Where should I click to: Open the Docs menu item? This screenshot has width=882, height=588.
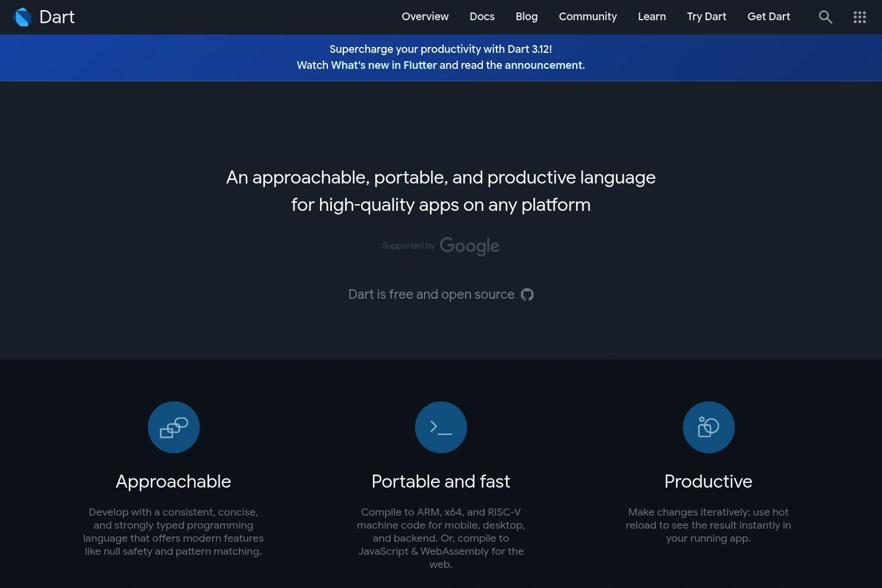482,17
